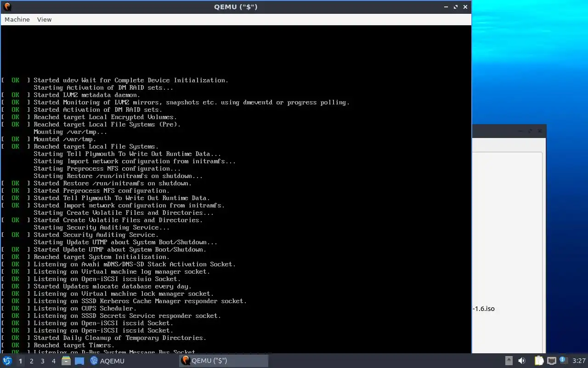Switch to workspace 2
The image size is (588, 368).
(31, 361)
